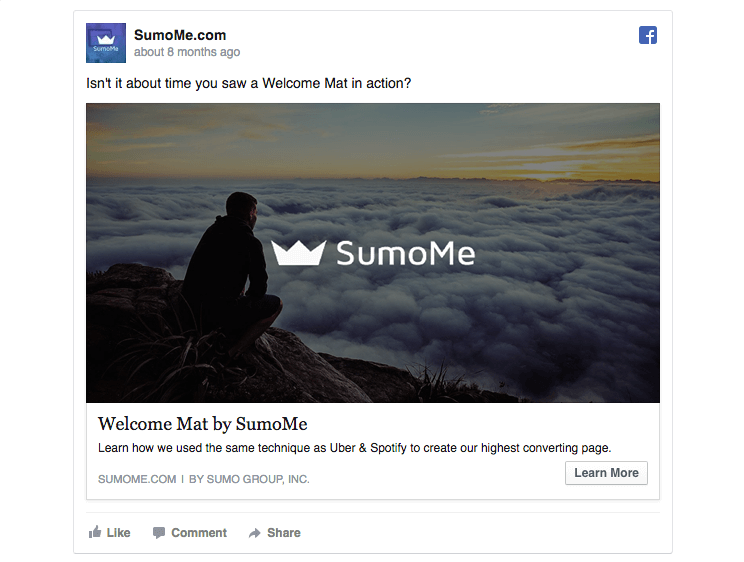The image size is (744, 562).
Task: Click the Facebook logo icon
Action: pyautogui.click(x=648, y=35)
